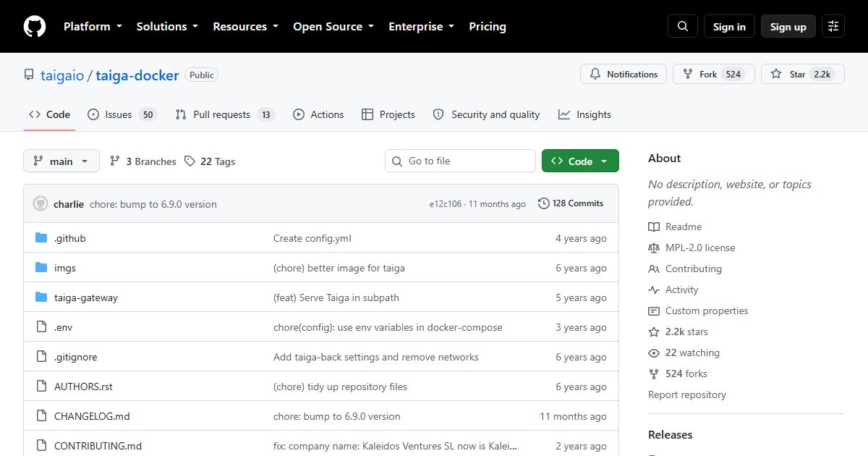Click the 'chore: bump to 6.9.0 version' latest commit message

pos(153,204)
